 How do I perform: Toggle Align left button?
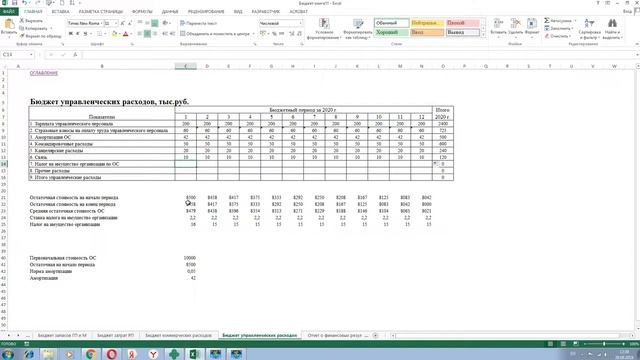coord(140,34)
